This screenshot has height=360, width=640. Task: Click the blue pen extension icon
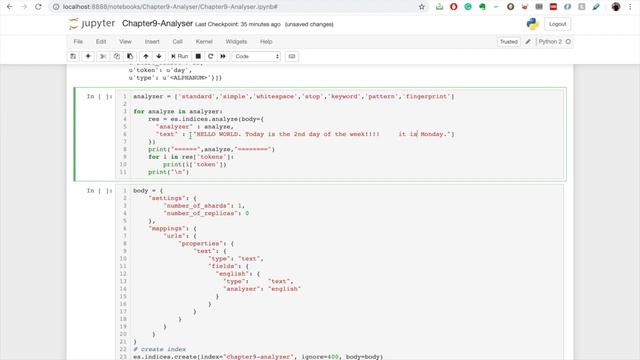coord(596,7)
